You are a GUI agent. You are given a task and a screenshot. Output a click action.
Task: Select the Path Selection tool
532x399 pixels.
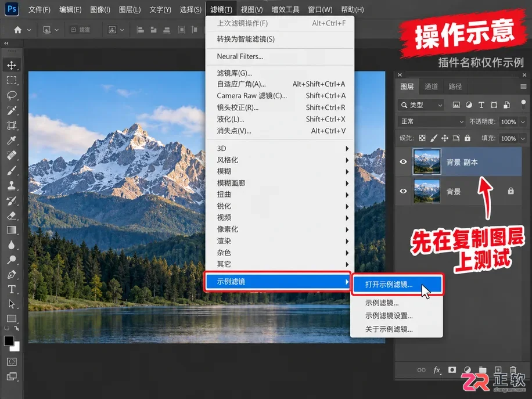point(12,304)
